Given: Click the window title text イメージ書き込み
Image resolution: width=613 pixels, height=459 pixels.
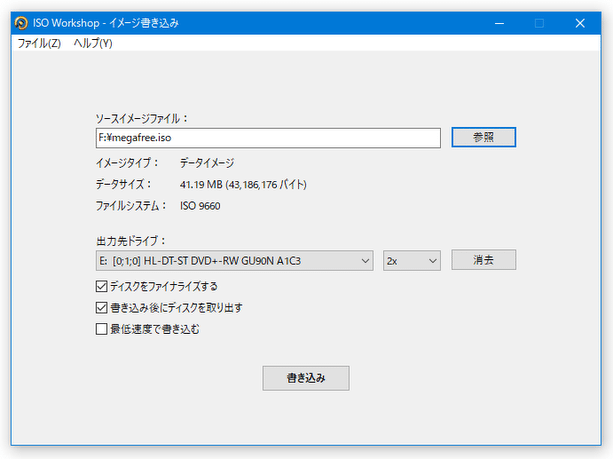Looking at the screenshot, I should pyautogui.click(x=142, y=22).
